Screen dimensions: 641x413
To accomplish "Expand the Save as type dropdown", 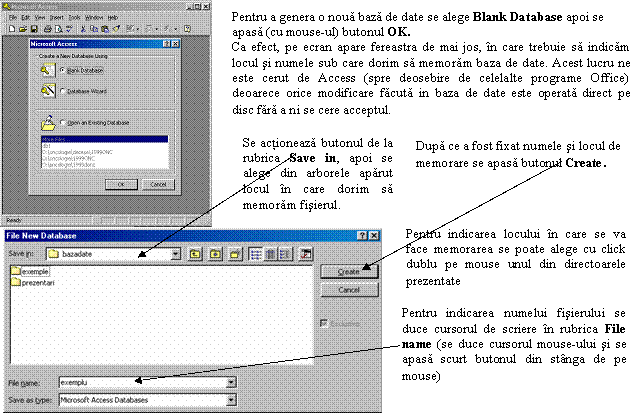I will coord(231,399).
